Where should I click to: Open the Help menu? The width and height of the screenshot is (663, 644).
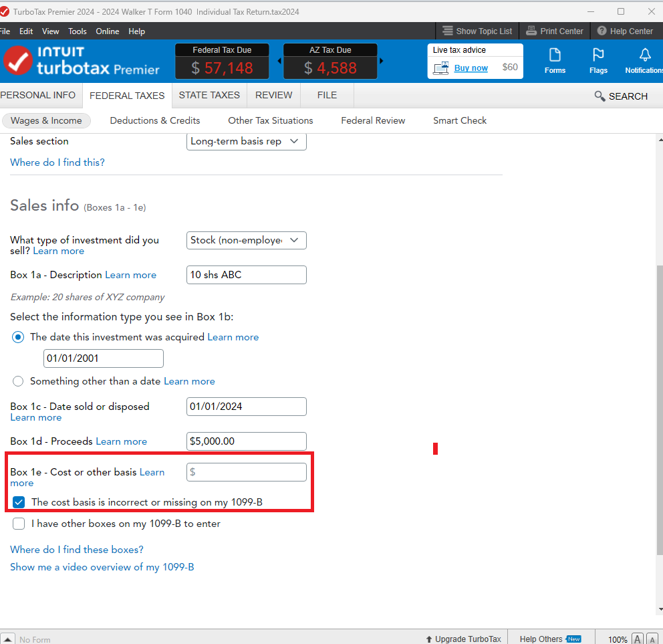[x=136, y=31]
